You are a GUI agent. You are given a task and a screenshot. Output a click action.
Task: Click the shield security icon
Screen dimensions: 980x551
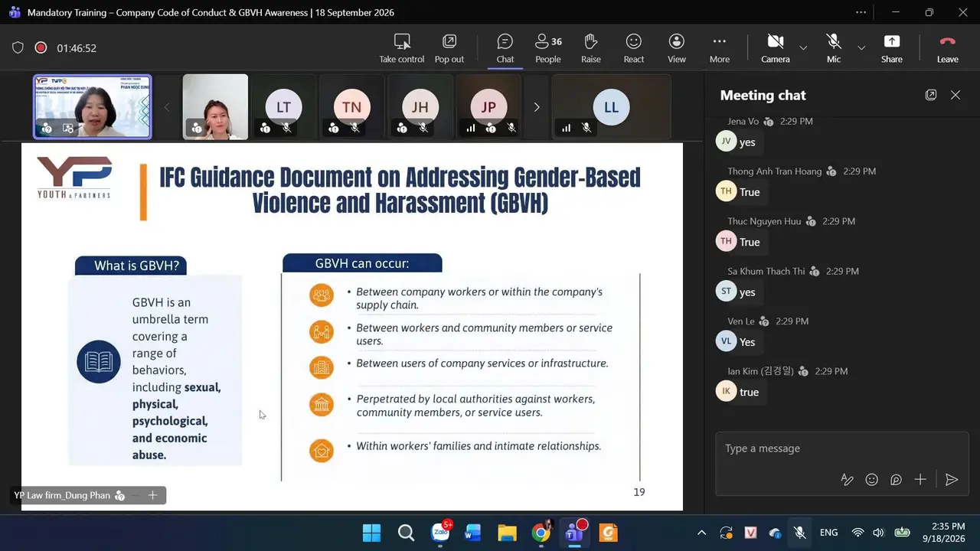18,47
